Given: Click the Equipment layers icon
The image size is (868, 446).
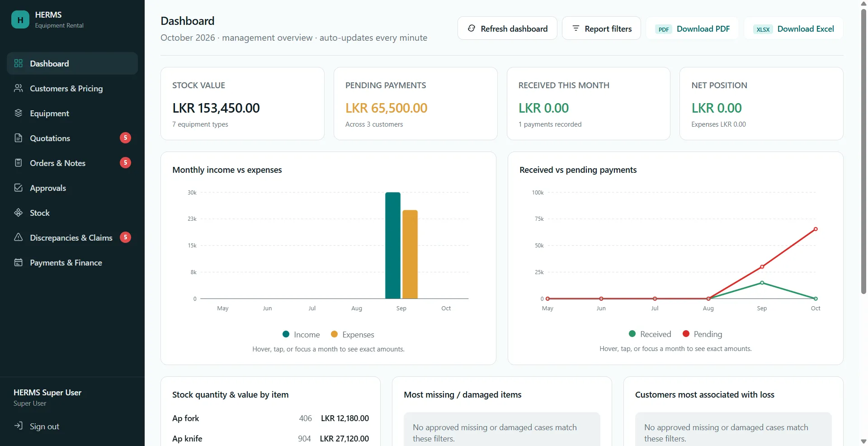Looking at the screenshot, I should [x=19, y=113].
